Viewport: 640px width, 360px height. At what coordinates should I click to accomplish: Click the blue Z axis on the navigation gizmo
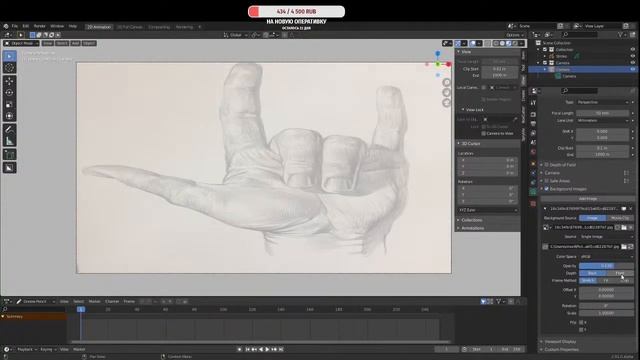coord(438,54)
